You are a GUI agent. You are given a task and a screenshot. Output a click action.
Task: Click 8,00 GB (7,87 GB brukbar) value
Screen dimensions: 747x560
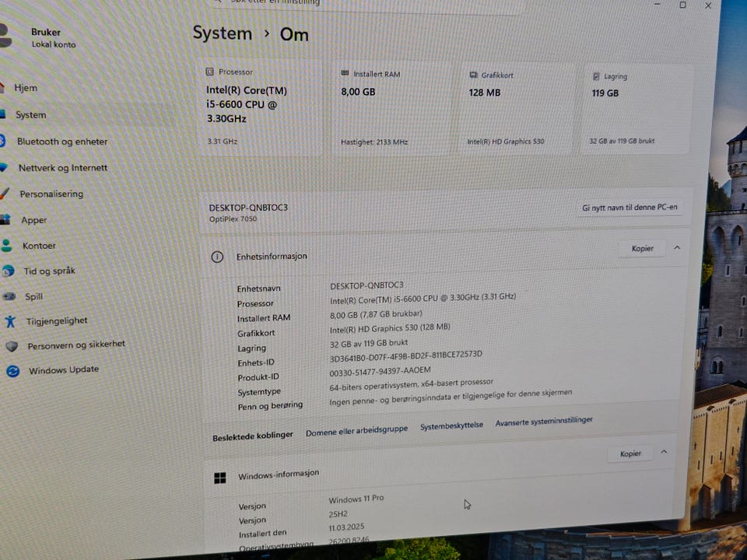(376, 314)
